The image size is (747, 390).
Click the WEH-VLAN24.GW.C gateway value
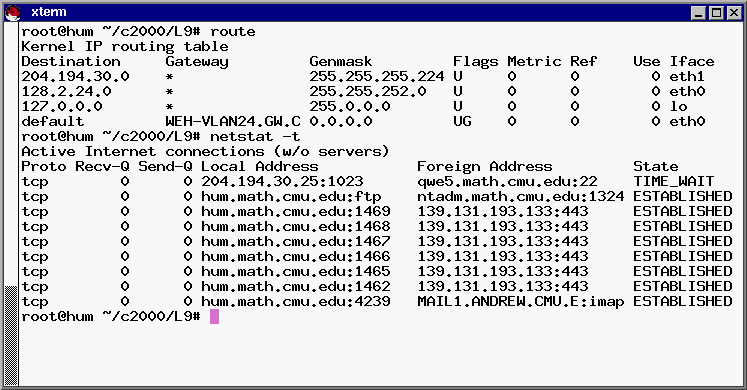233,121
